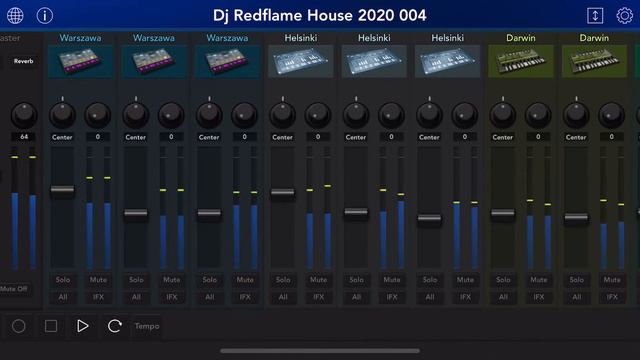This screenshot has width=640, height=360.
Task: Click the horizontal scroll bar at the bottom
Action: [x=320, y=351]
